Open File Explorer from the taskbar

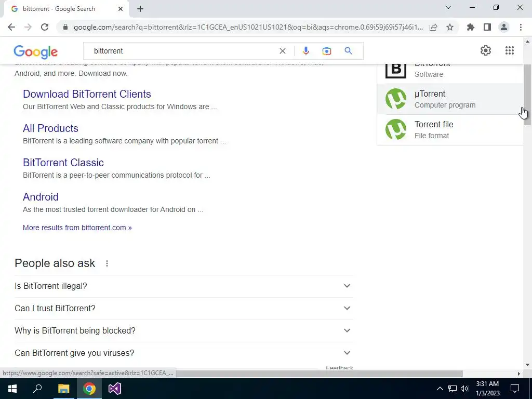tap(63, 389)
